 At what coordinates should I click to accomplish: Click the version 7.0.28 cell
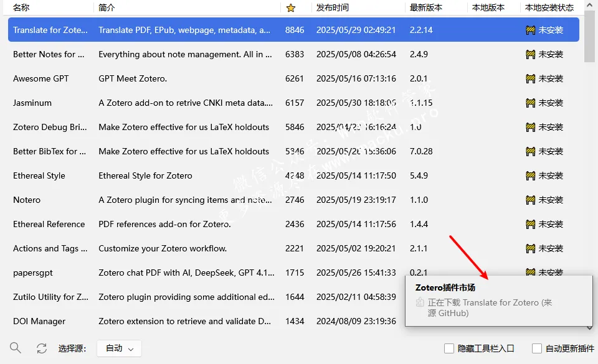click(421, 152)
